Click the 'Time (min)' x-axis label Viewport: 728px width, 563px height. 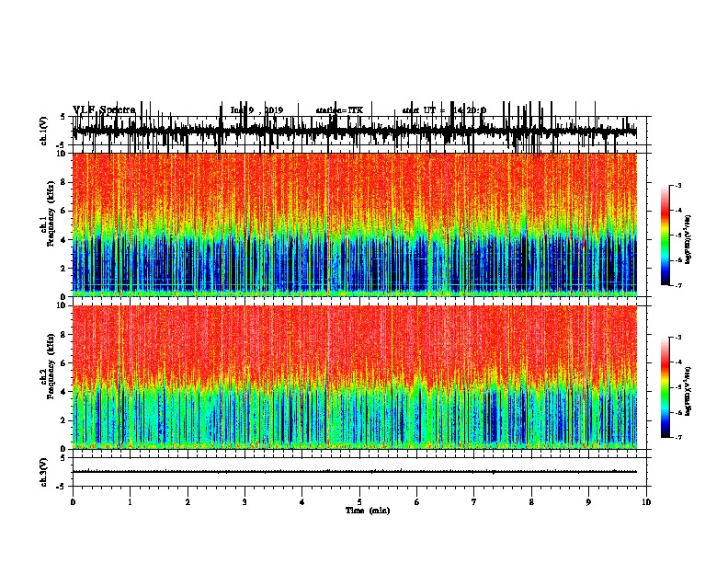(368, 511)
